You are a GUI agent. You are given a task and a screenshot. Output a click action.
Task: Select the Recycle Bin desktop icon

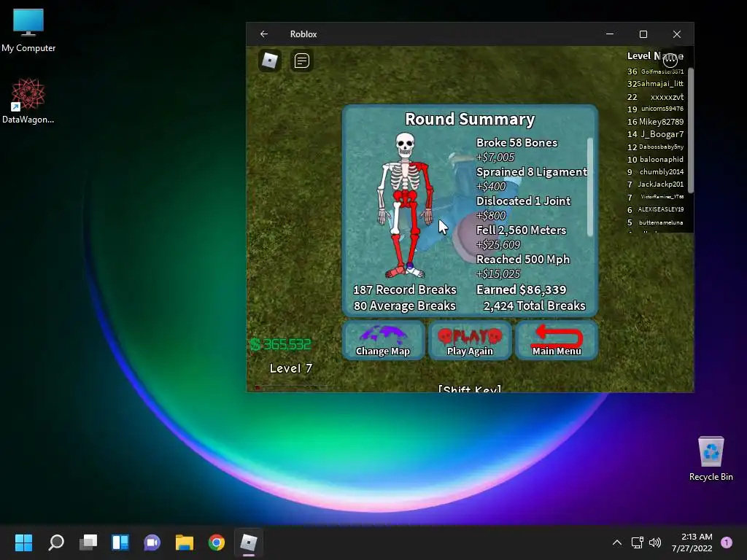(x=711, y=459)
